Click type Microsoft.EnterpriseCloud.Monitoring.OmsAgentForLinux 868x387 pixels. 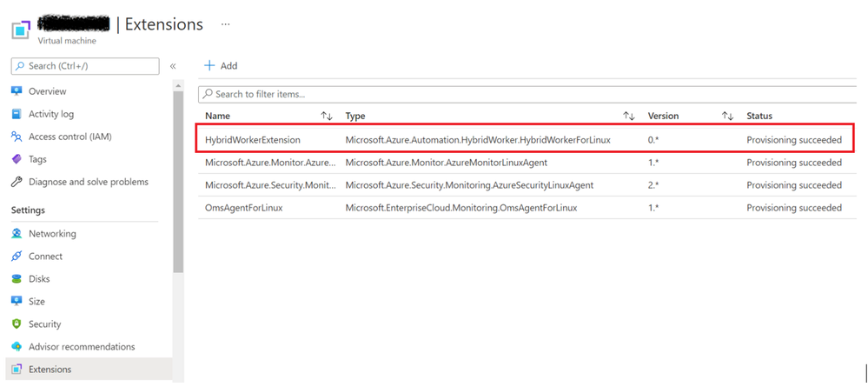(x=461, y=208)
